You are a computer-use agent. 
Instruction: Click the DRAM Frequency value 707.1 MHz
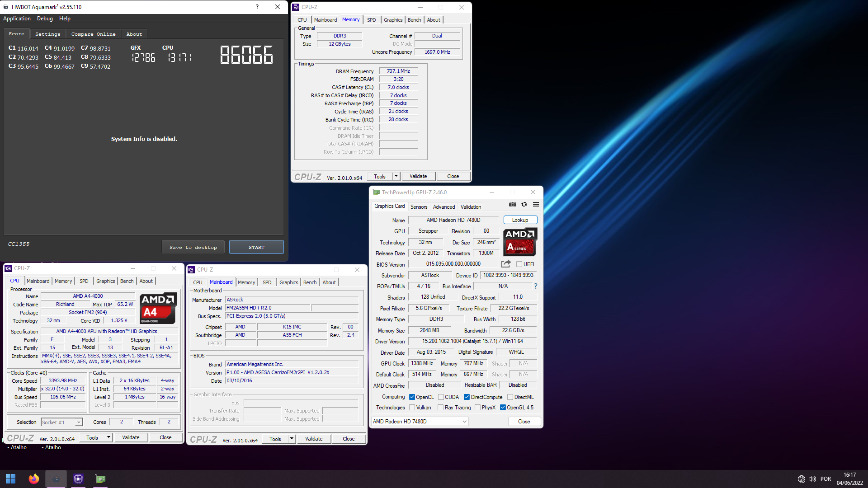pyautogui.click(x=398, y=71)
